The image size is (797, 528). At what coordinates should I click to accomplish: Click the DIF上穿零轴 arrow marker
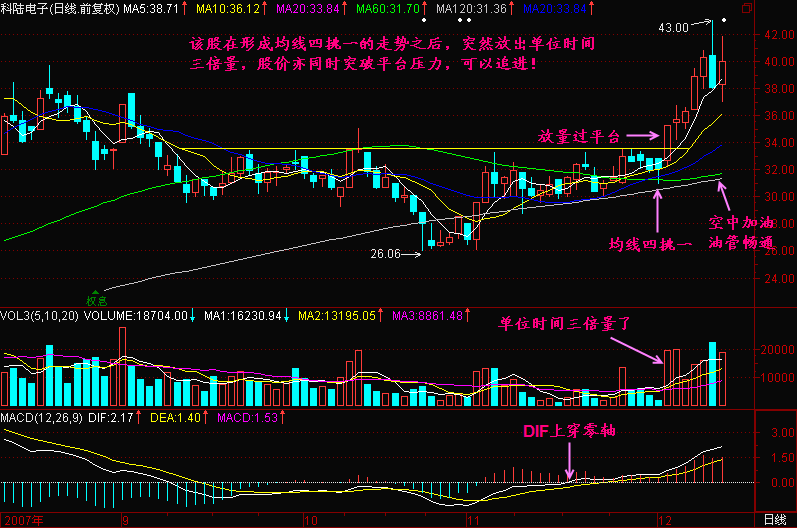click(x=571, y=463)
